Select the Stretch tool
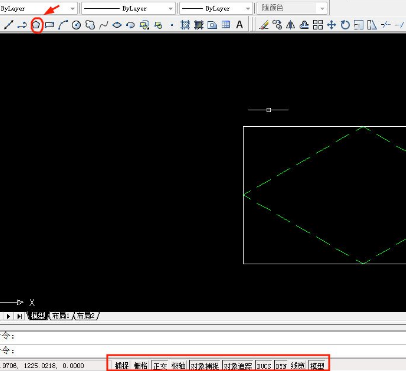This screenshot has height=377, width=406. pyautogui.click(x=372, y=25)
